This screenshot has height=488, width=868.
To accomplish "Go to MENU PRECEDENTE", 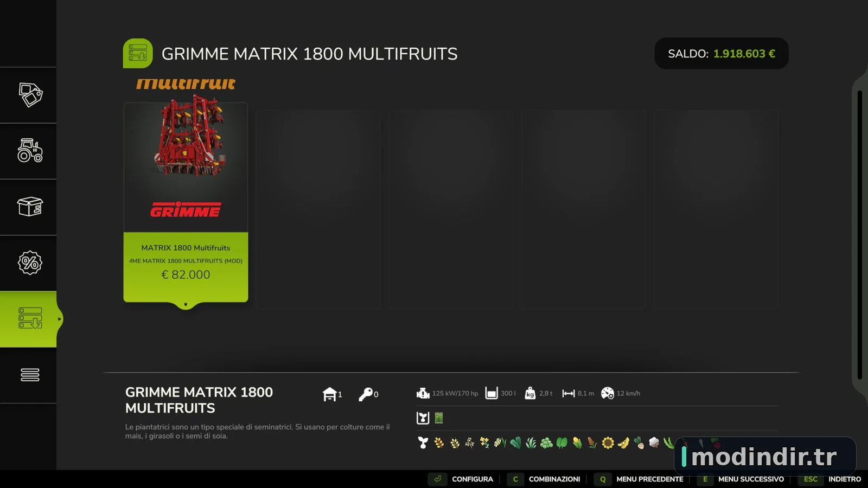I will (650, 479).
